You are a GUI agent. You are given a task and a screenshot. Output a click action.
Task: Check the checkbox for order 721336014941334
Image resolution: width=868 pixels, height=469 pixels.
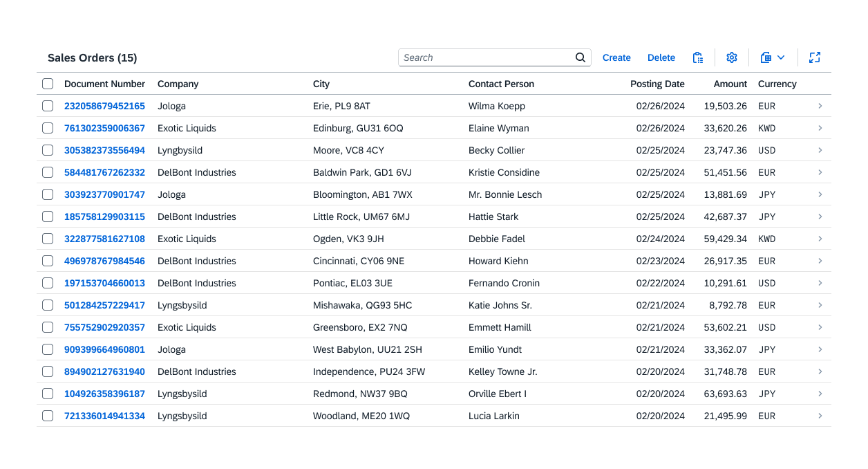(x=47, y=416)
